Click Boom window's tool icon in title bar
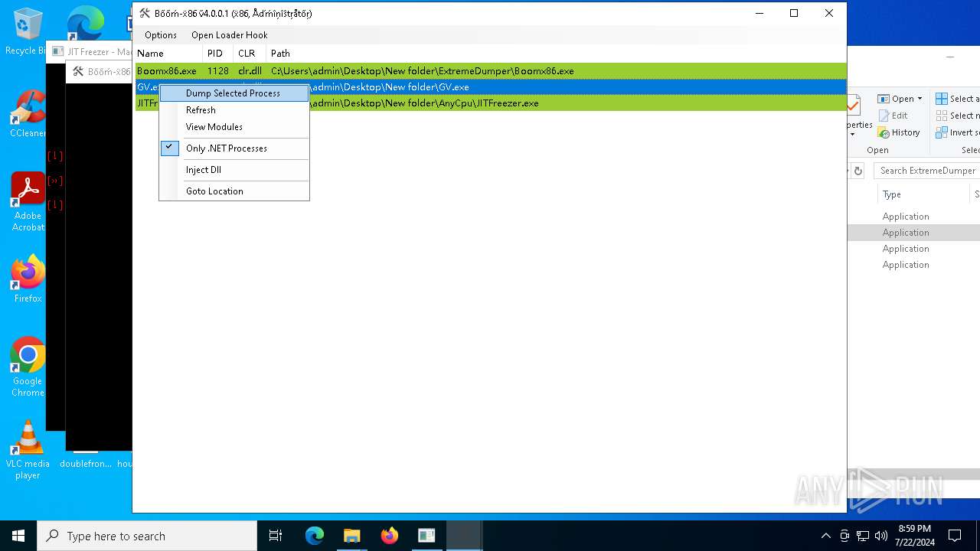The width and height of the screenshot is (980, 551). click(144, 13)
